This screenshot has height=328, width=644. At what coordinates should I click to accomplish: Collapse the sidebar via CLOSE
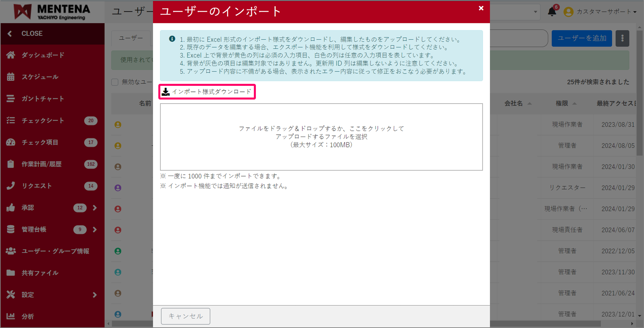32,33
